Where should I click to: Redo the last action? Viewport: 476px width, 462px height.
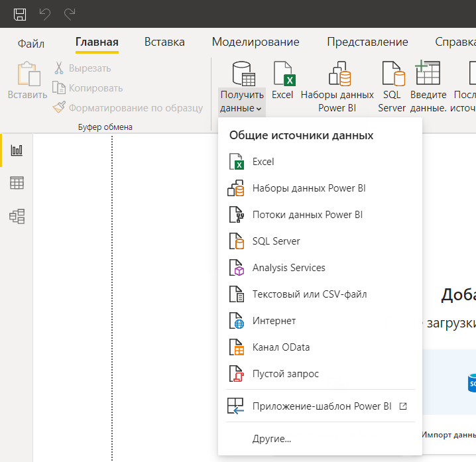[x=70, y=15]
